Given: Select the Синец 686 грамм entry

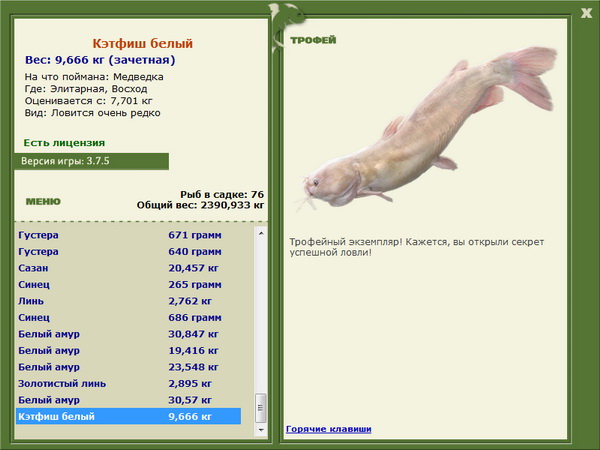Looking at the screenshot, I should [129, 317].
